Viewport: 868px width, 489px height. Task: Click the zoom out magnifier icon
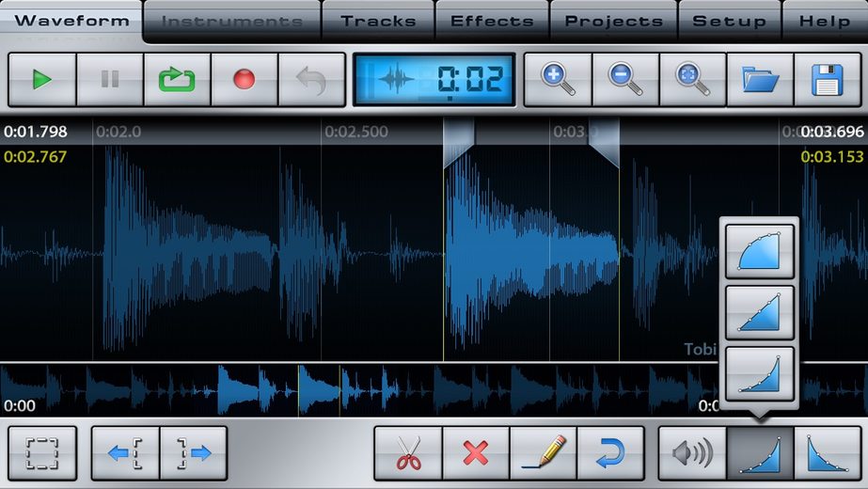[625, 80]
